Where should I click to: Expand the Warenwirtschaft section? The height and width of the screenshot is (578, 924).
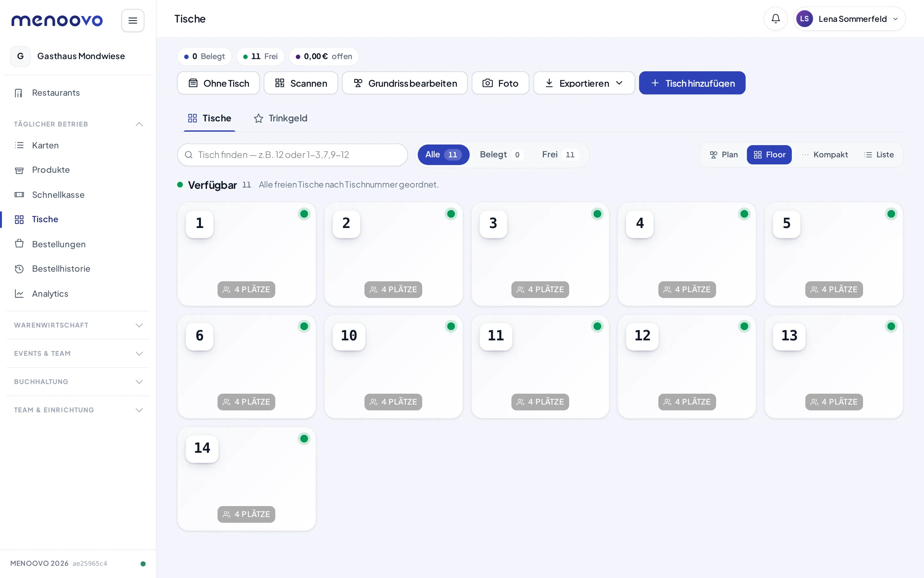[78, 325]
